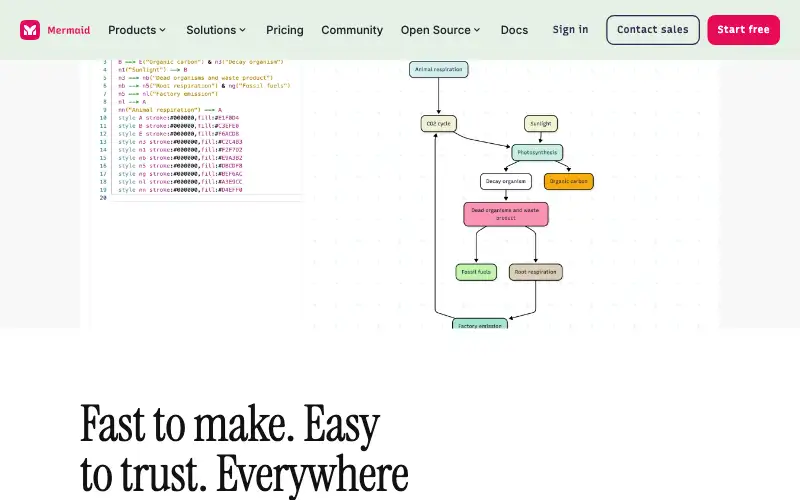Go to the Community page

tap(352, 30)
